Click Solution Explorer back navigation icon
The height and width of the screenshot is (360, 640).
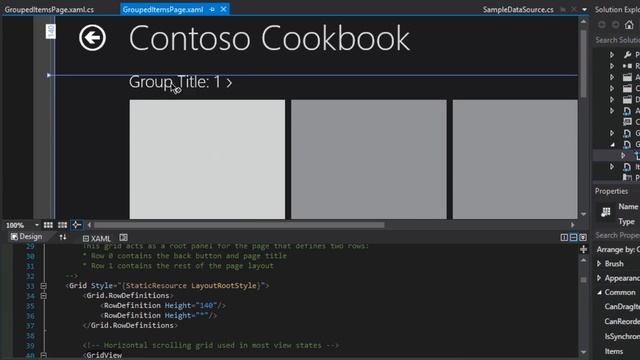(x=602, y=25)
